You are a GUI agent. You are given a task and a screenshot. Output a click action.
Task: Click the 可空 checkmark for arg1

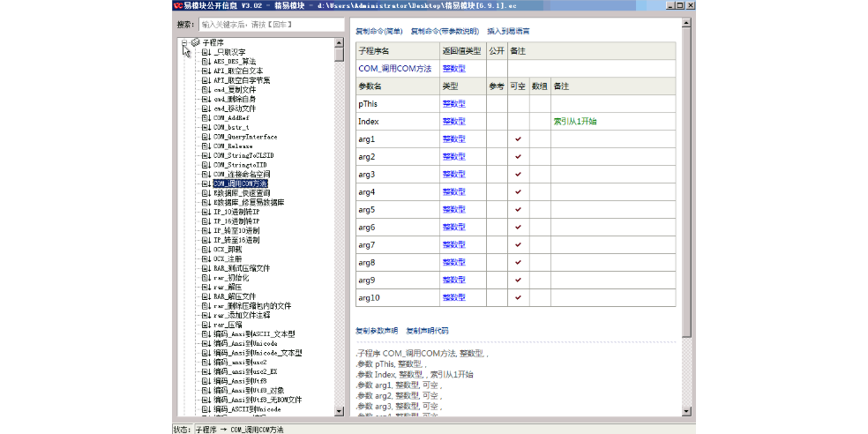[518, 139]
